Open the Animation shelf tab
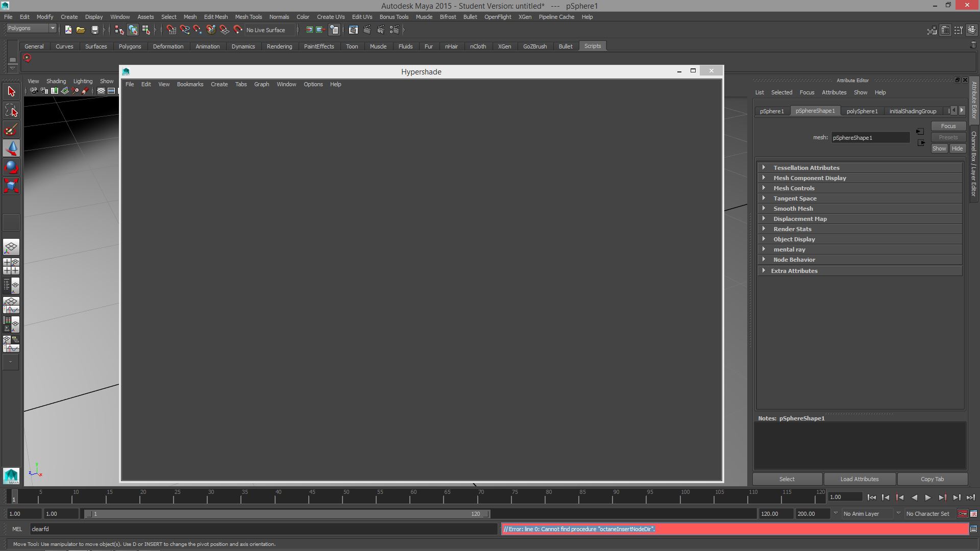Screen dimensions: 980x551 click(x=207, y=46)
